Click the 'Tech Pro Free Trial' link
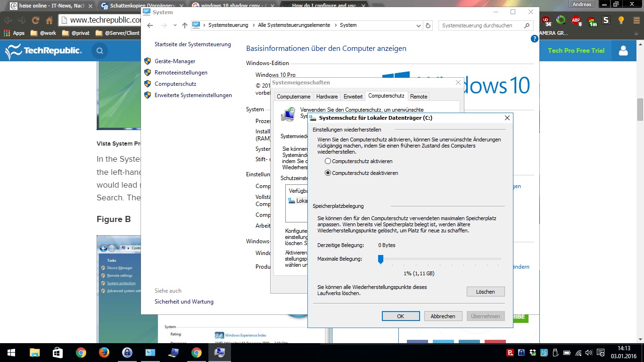 pos(576,50)
